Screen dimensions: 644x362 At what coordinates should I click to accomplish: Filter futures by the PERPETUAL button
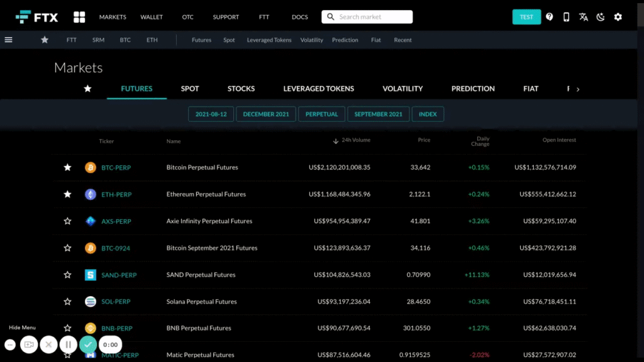pyautogui.click(x=321, y=114)
